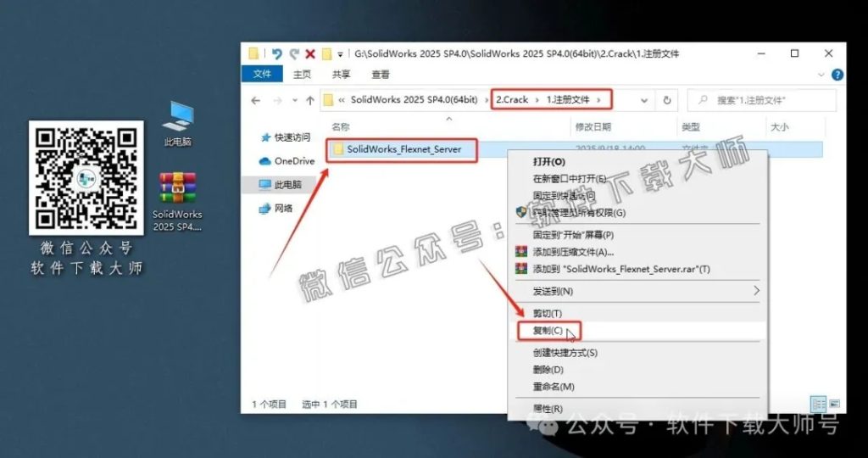Choose 重命名(M) from context menu
868x458 pixels.
[x=637, y=387]
